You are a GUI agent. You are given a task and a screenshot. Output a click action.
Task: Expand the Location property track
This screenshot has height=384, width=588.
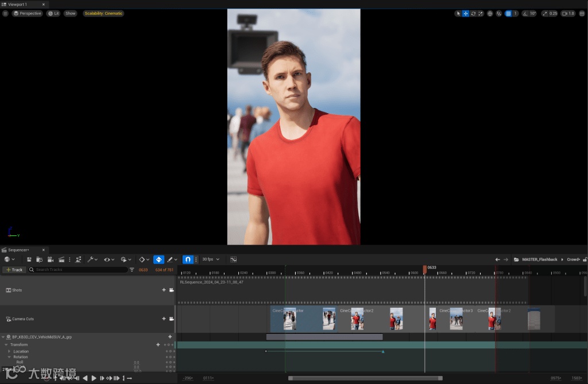9,351
